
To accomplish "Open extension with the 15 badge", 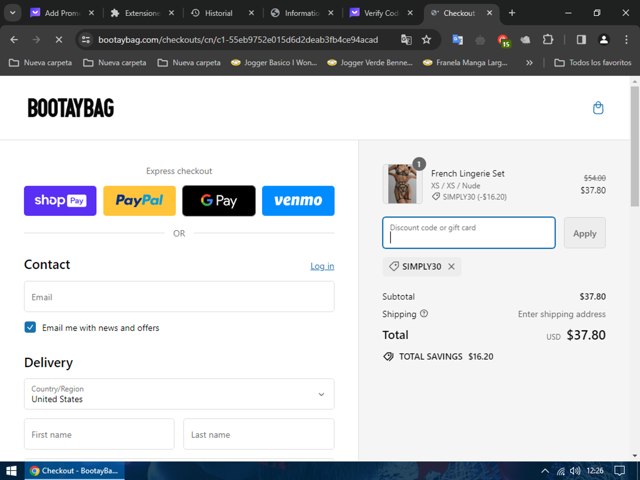I will (x=503, y=40).
